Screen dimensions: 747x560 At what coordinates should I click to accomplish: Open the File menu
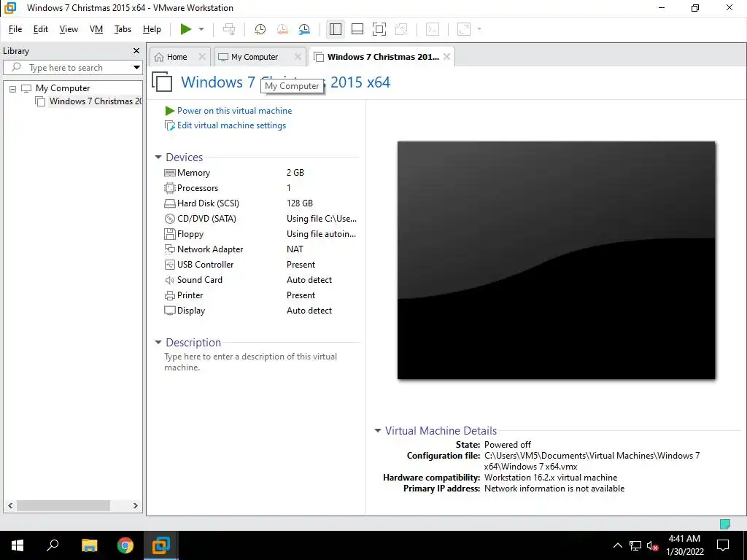[x=15, y=29]
